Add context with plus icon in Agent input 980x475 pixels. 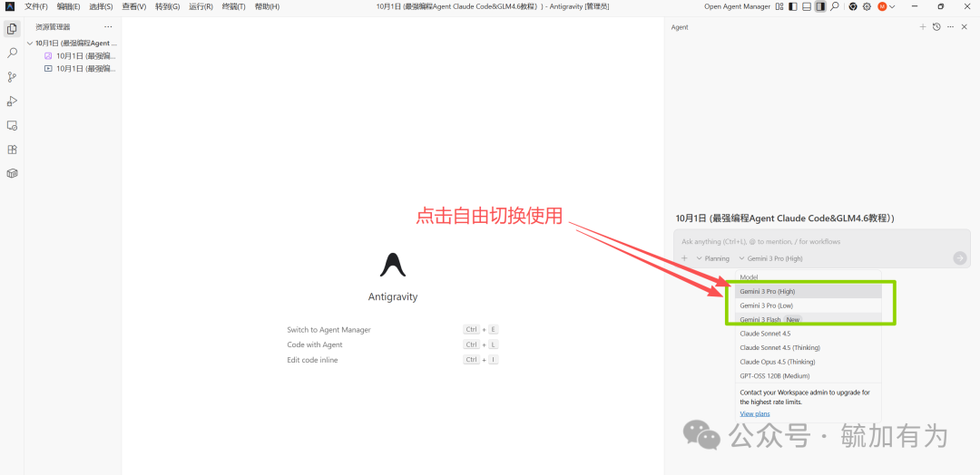684,258
